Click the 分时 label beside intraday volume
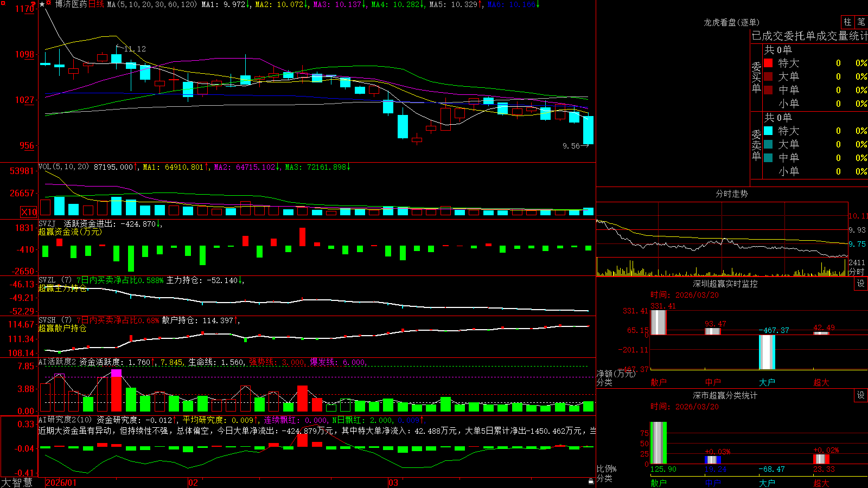The height and width of the screenshot is (488, 868). tap(856, 272)
